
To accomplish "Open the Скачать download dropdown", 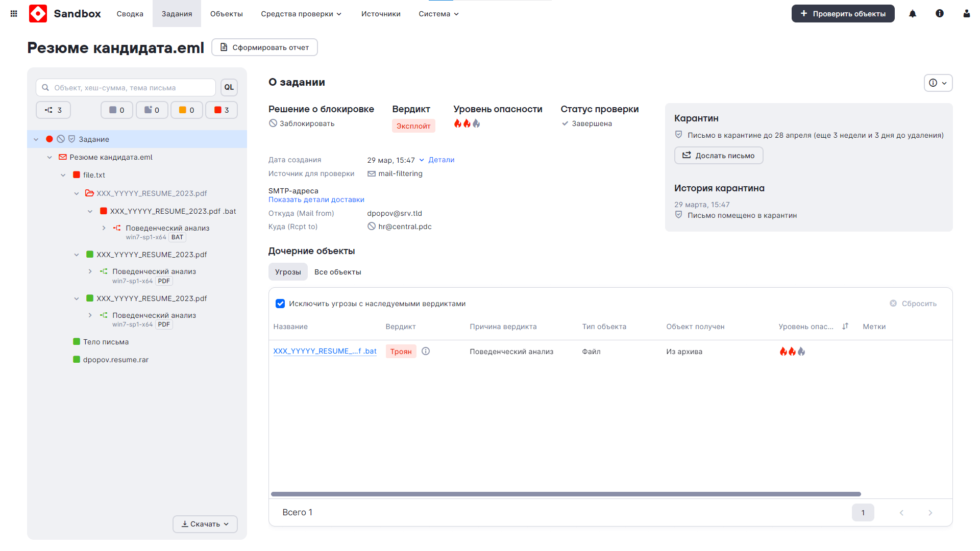I will tap(205, 524).
